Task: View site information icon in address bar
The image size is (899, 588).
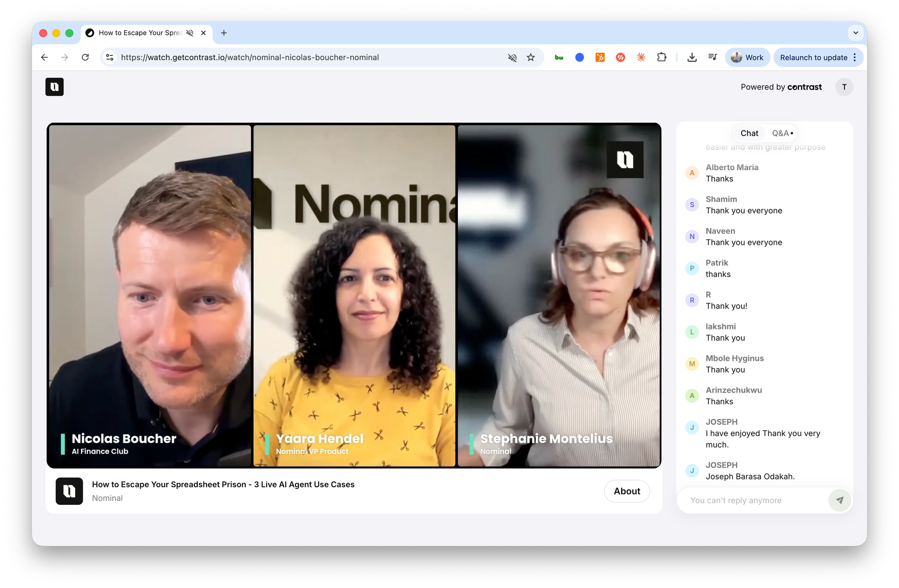Action: click(x=110, y=57)
